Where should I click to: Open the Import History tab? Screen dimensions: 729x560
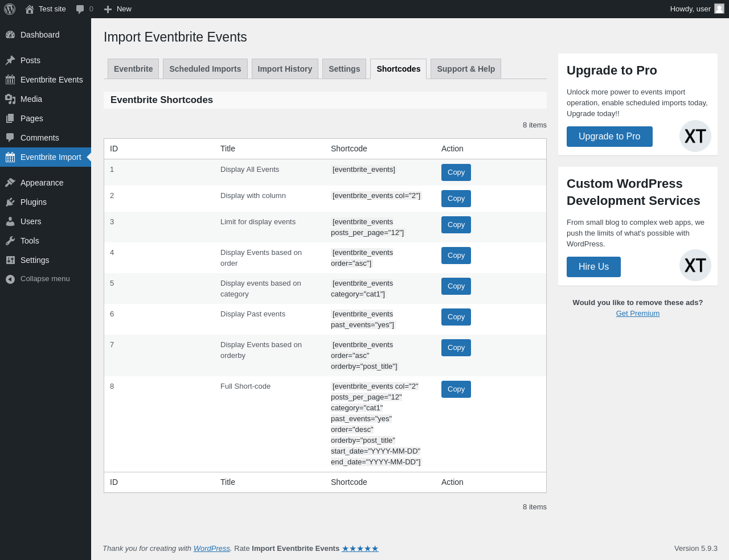pos(285,69)
